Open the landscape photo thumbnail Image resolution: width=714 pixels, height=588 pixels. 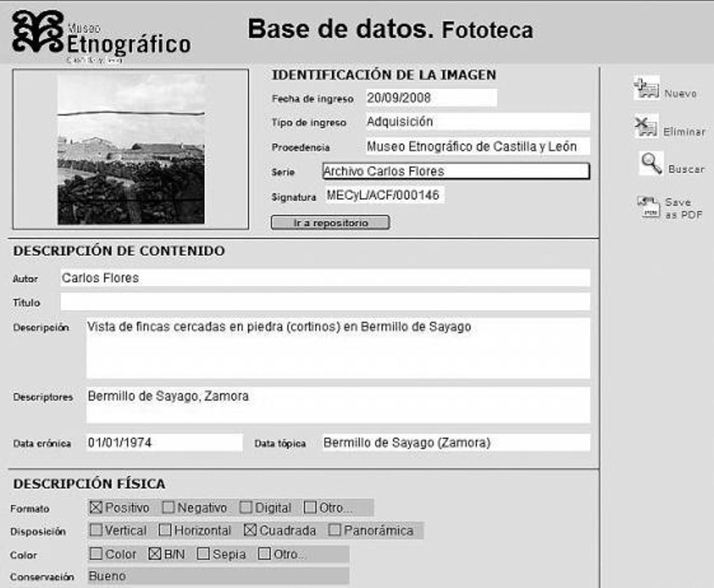[x=131, y=149]
